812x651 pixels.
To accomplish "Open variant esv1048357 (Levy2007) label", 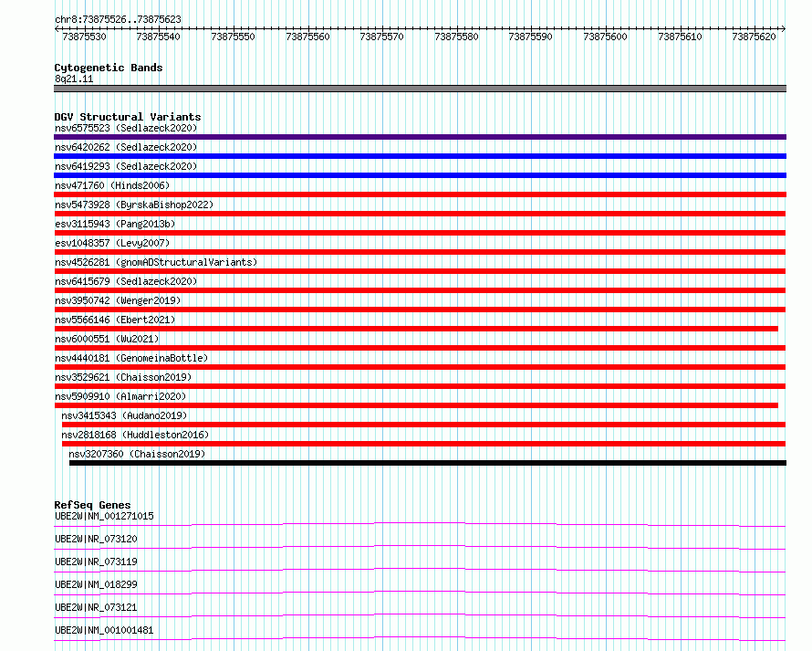I will coord(112,243).
